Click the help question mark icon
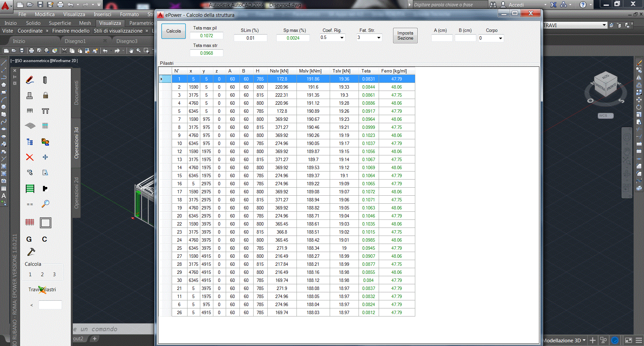Screen dimensions: 644x346 point(583,5)
